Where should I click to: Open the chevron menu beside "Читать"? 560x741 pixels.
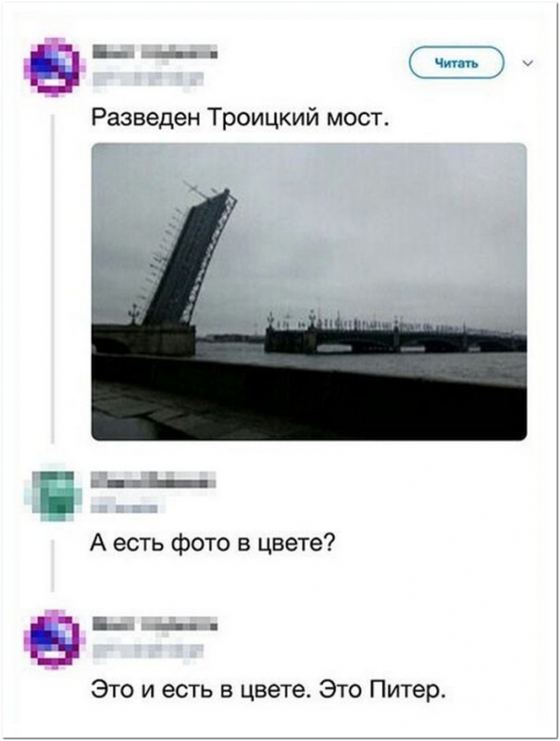click(529, 63)
